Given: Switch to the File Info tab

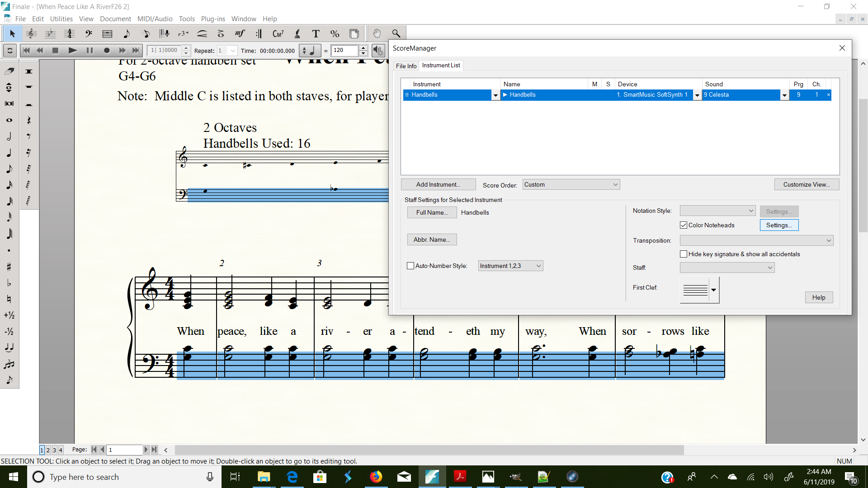Looking at the screenshot, I should click(406, 66).
